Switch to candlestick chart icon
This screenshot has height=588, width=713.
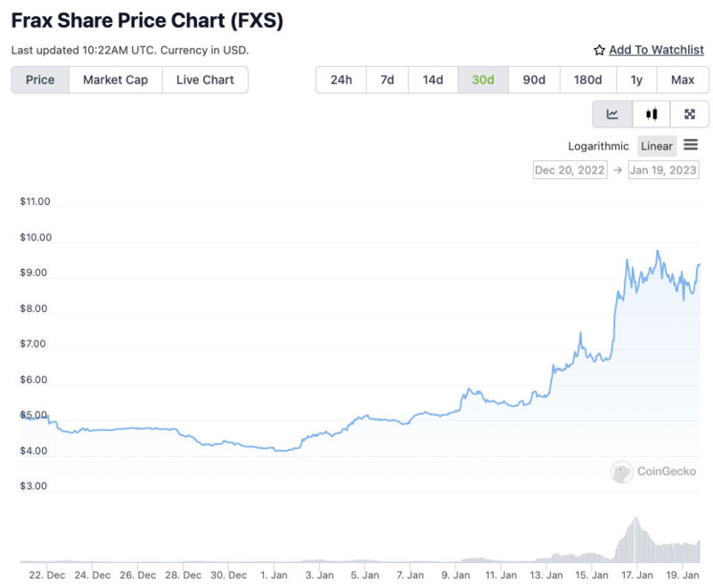tap(652, 114)
